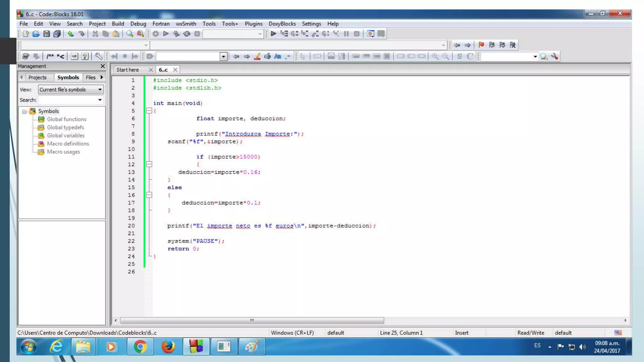Click the Save file icon
Screen dimensions: 644x362
[47, 34]
